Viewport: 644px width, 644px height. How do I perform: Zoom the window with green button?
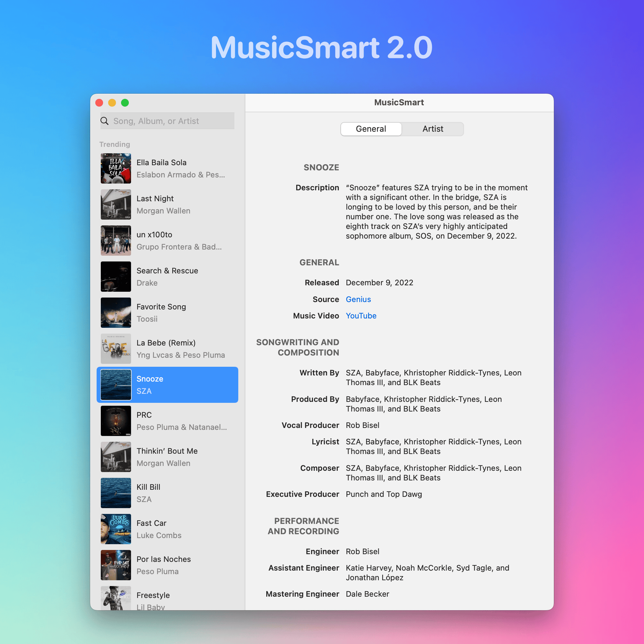point(125,103)
